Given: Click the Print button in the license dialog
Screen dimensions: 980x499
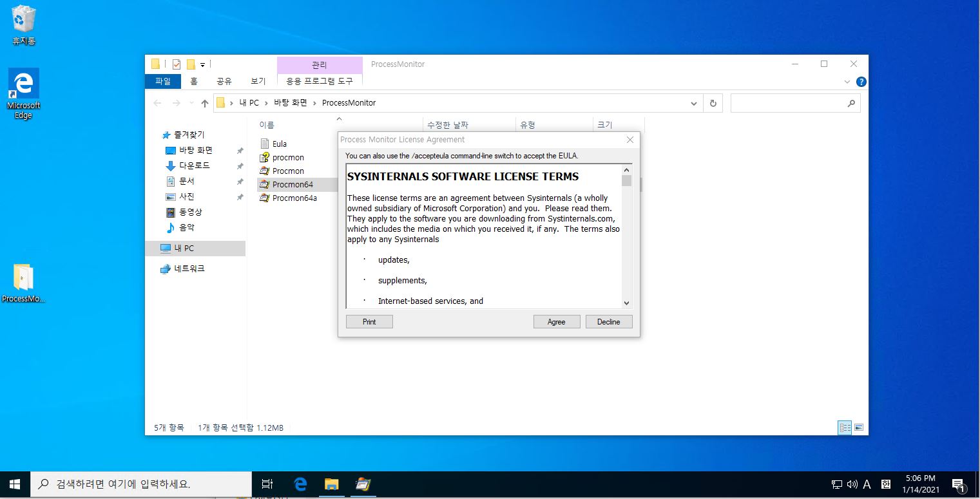Looking at the screenshot, I should tap(369, 322).
